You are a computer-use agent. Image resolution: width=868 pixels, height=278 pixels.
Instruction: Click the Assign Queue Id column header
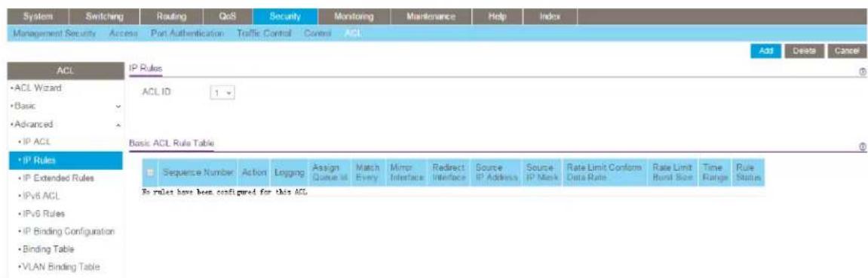330,172
